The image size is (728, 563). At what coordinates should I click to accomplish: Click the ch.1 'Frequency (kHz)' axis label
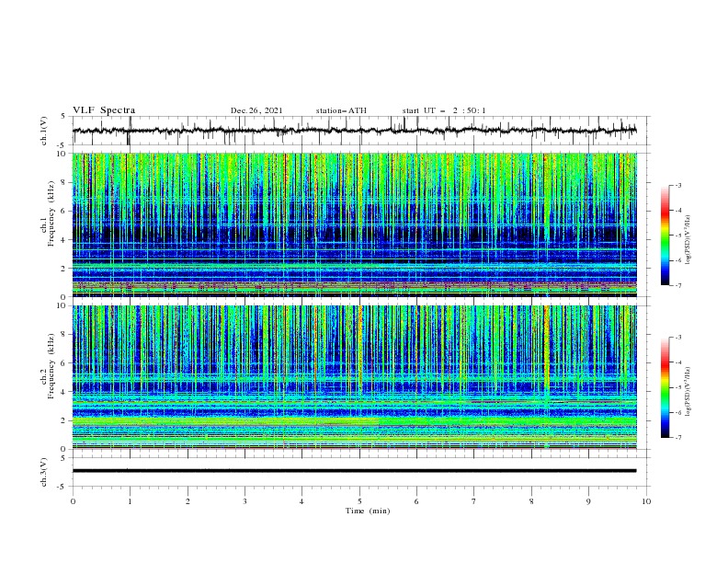pyautogui.click(x=51, y=214)
